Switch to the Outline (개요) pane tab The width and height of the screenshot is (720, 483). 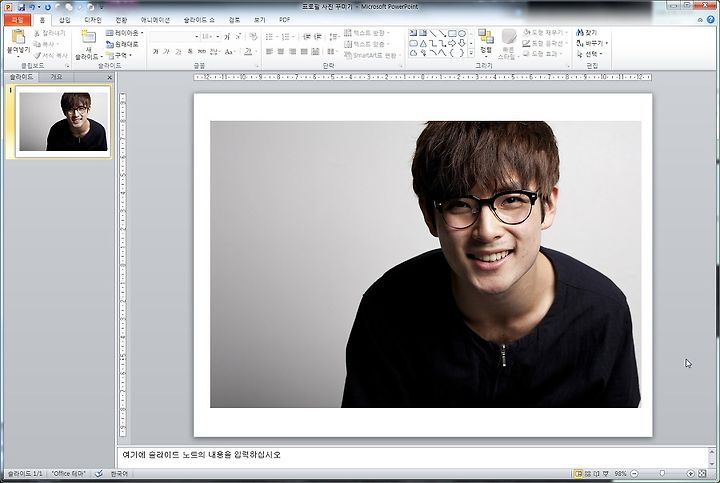(56, 77)
